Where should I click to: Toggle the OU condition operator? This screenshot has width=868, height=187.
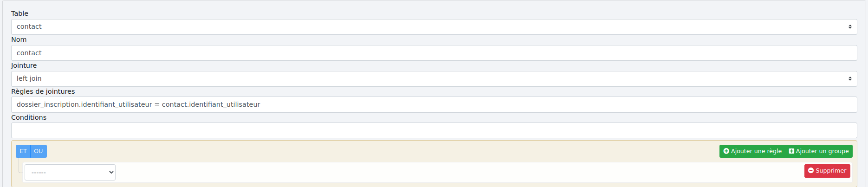click(39, 151)
